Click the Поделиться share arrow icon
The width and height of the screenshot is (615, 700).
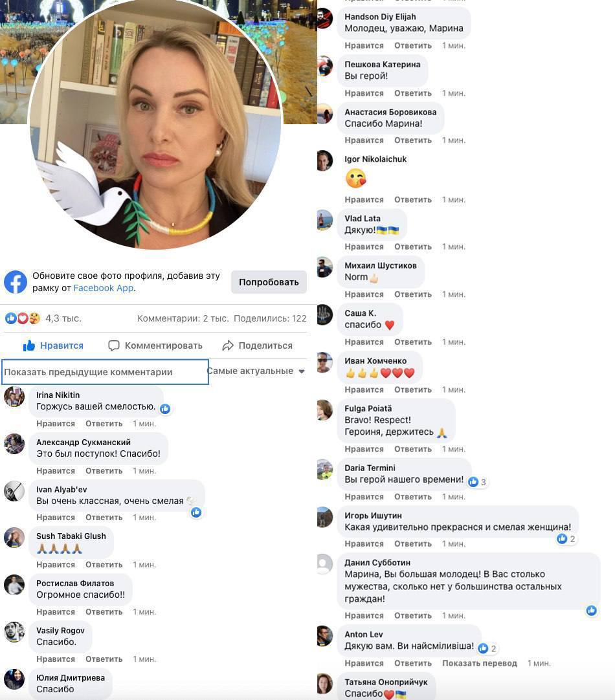pos(228,345)
